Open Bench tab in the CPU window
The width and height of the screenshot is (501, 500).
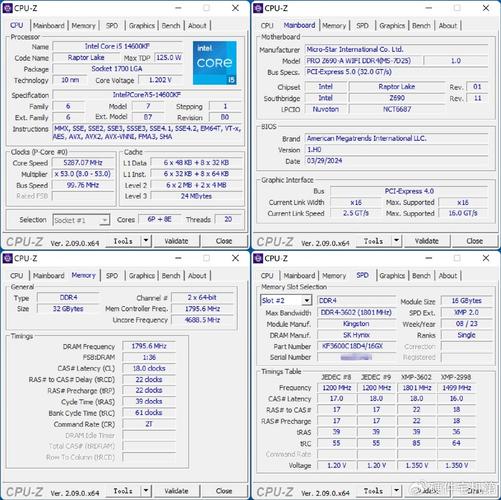(171, 26)
